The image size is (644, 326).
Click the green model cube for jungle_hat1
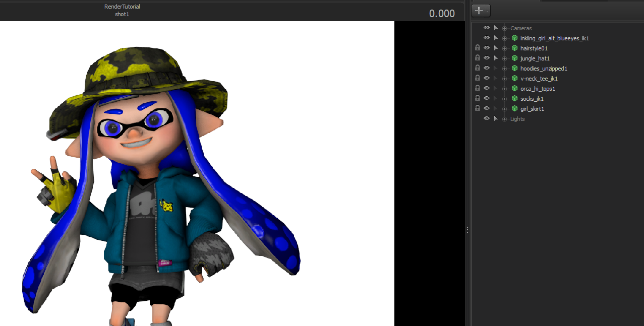point(514,58)
